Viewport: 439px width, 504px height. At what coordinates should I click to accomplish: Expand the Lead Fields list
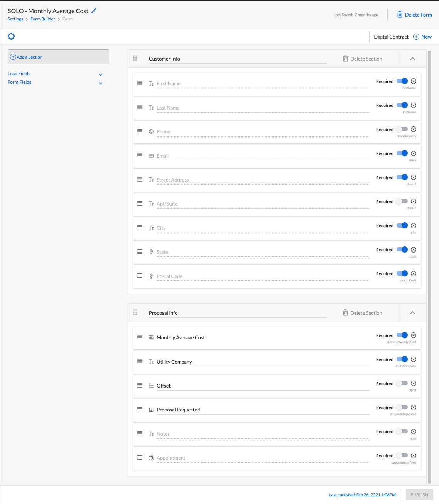tap(100, 74)
